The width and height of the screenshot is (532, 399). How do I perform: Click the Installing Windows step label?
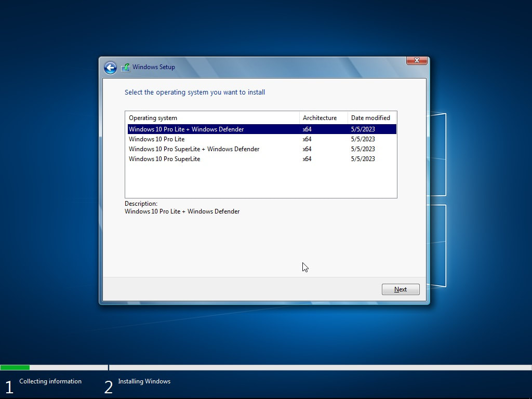point(144,381)
